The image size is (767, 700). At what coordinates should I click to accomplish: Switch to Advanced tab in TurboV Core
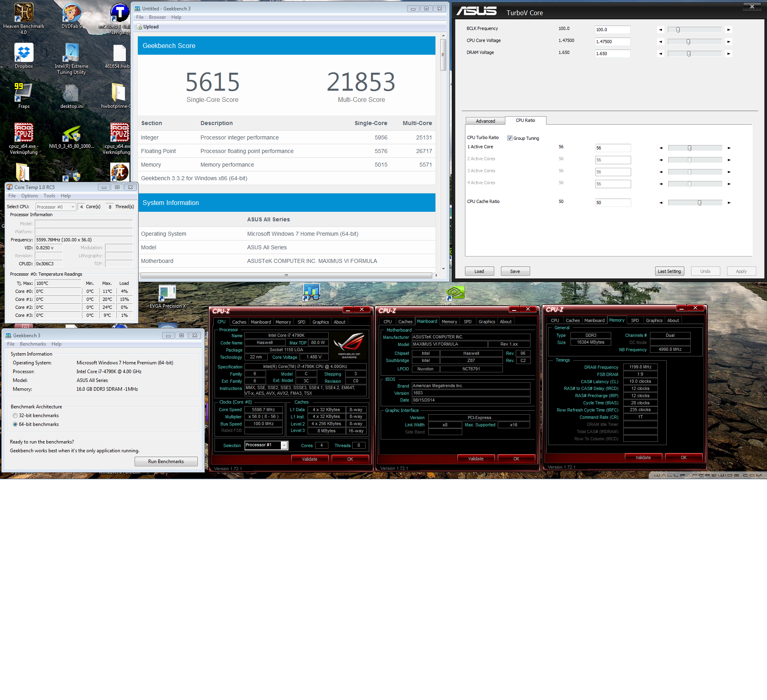[485, 121]
